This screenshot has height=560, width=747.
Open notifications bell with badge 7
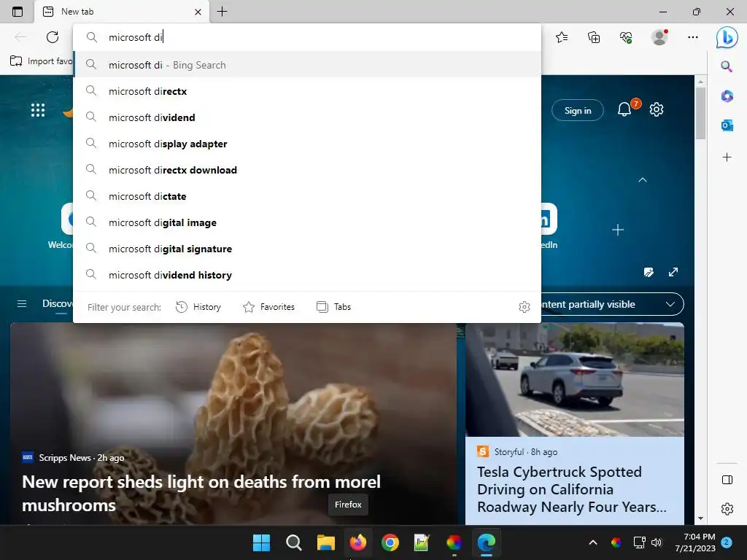point(625,109)
